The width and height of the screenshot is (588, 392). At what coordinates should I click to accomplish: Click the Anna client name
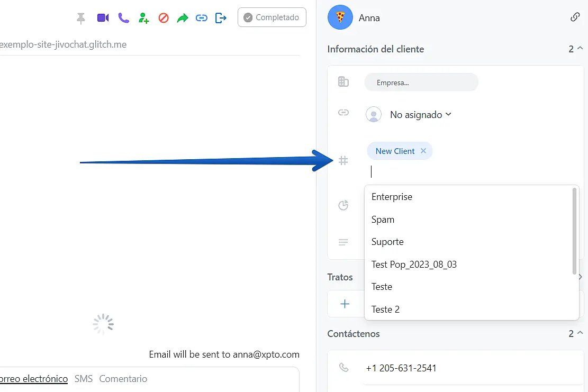tap(369, 17)
